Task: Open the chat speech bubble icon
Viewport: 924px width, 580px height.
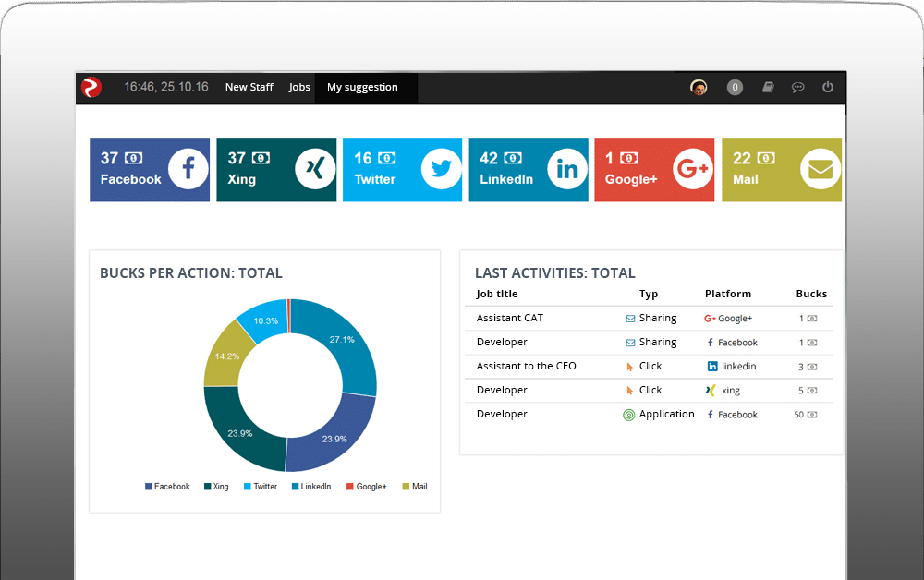Action: click(x=798, y=87)
